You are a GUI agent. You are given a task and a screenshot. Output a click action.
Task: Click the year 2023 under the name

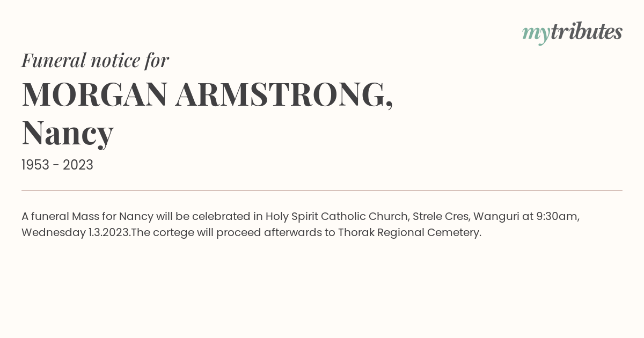tap(78, 165)
